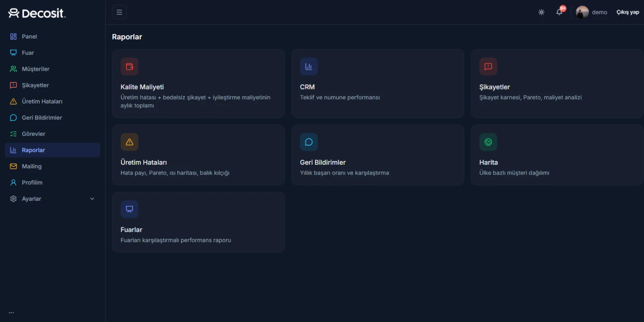This screenshot has width=644, height=322.
Task: Click the Geri Bildirimler chat icon in sidebar
Action: [x=13, y=118]
